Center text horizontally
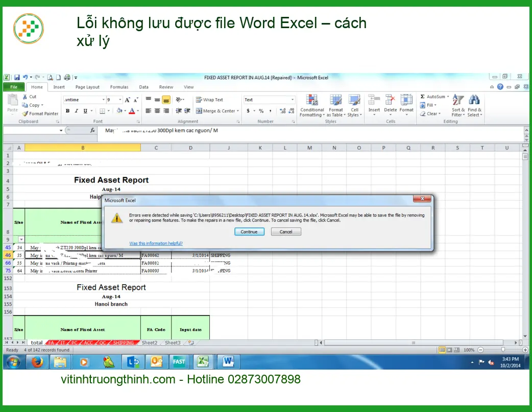This screenshot has width=532, height=412. [157, 111]
